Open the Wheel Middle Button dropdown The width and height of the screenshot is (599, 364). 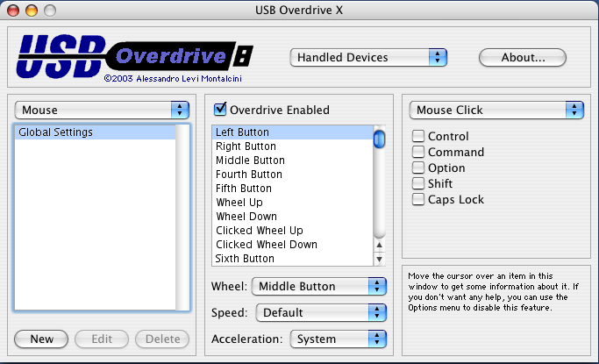tap(319, 287)
